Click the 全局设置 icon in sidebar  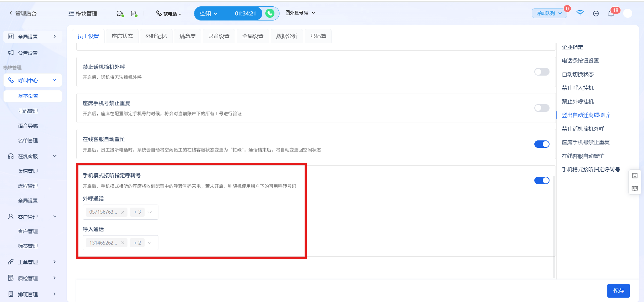[x=11, y=37]
